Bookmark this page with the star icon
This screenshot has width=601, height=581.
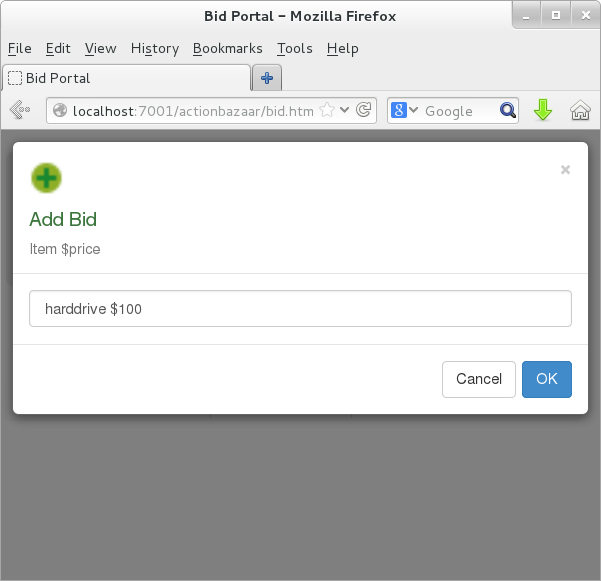coord(328,111)
